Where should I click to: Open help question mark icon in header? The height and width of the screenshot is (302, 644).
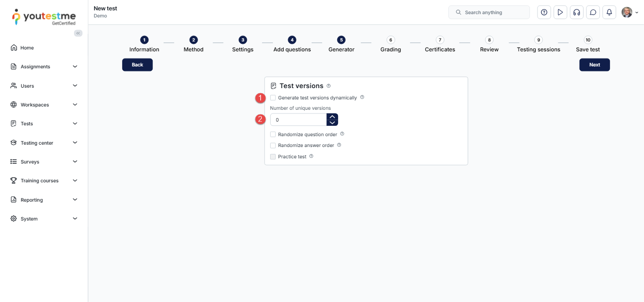click(544, 12)
